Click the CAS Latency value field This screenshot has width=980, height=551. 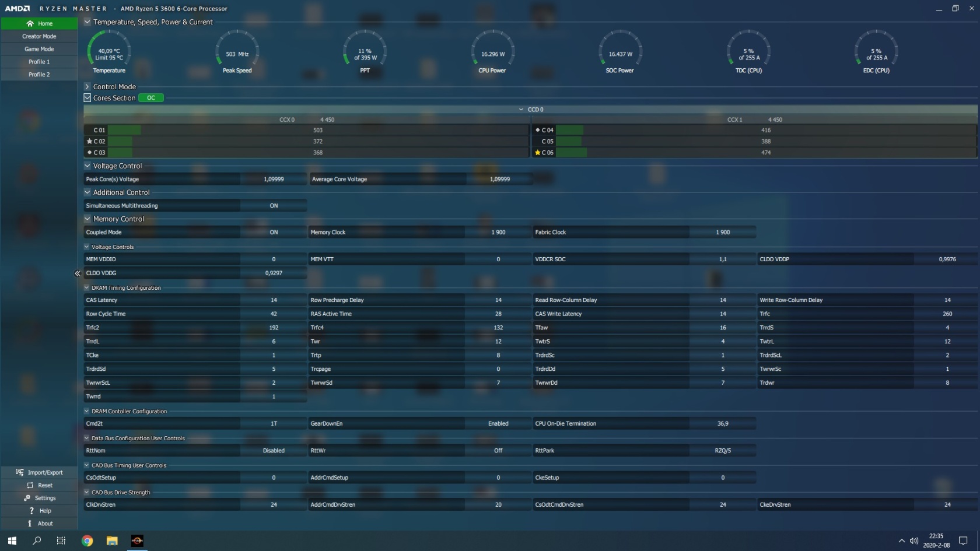point(274,300)
